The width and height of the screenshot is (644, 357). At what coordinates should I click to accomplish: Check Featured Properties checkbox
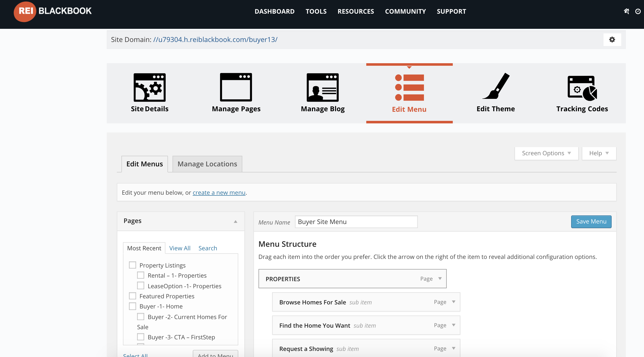point(133,296)
